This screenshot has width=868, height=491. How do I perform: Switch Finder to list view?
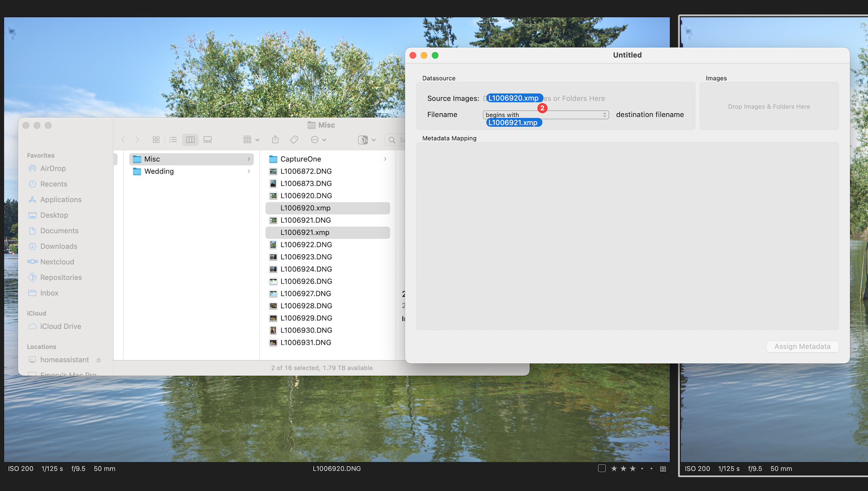point(173,140)
